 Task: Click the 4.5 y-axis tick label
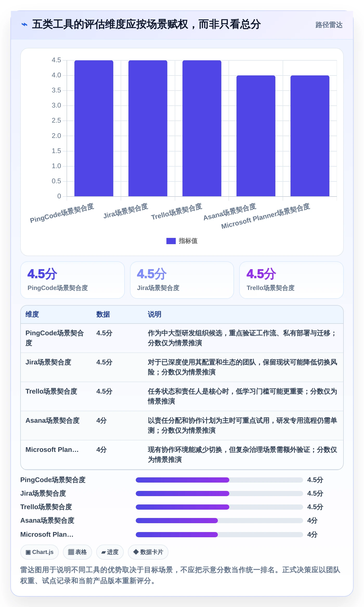point(56,60)
